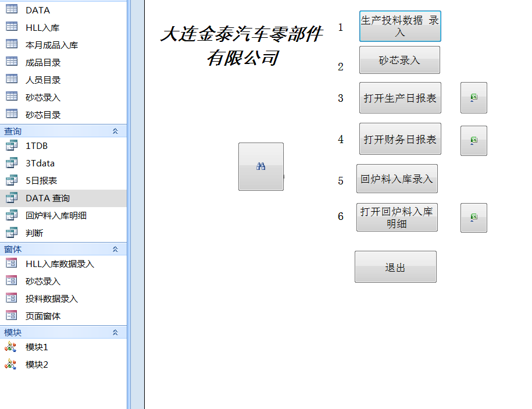Select the DATA 查询 query item
This screenshot has height=409, width=532.
pos(47,198)
